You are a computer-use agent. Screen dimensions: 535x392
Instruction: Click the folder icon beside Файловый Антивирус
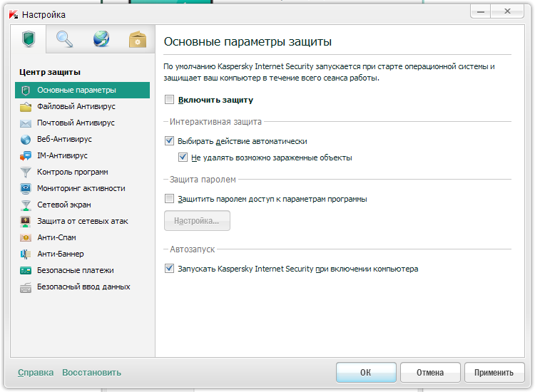[x=26, y=107]
